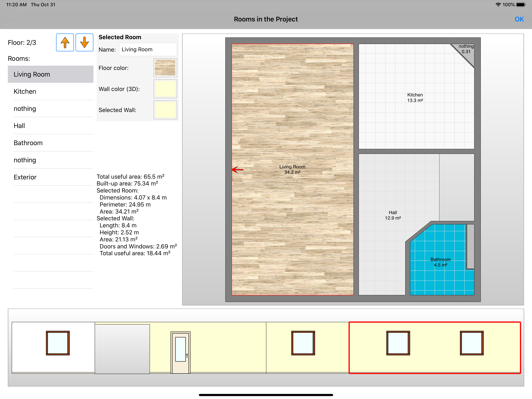Screen dimensions: 532x399
Task: Open the Wall color (3D) swatch
Action: pos(165,89)
